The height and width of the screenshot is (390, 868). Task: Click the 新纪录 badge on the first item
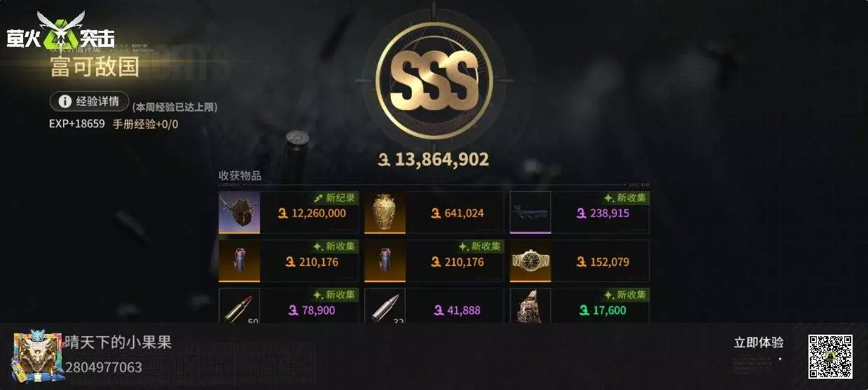(x=336, y=198)
